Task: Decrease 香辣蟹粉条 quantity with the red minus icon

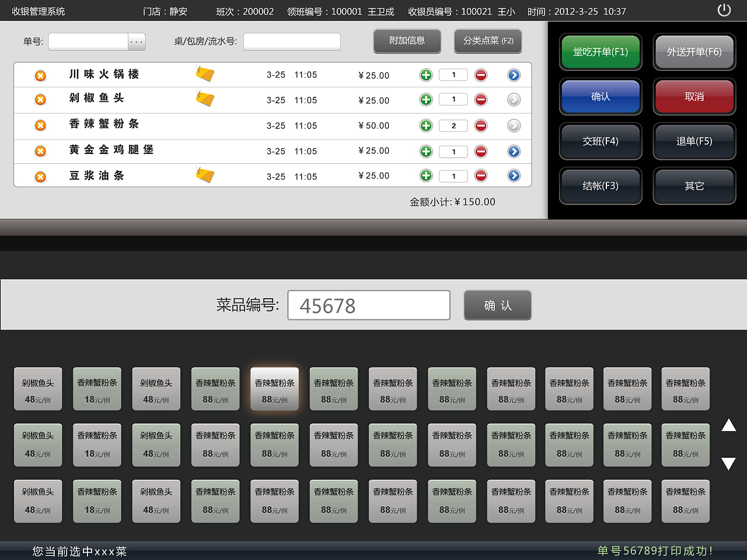Action: pos(480,125)
